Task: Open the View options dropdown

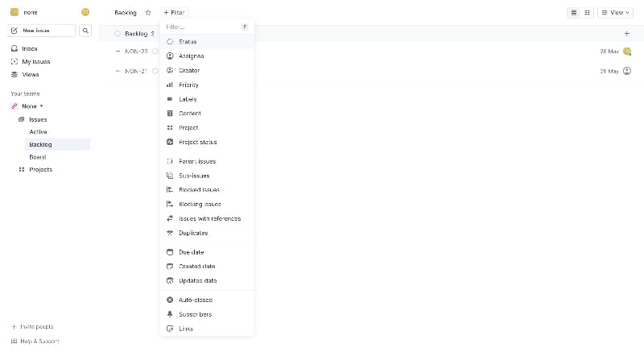Action: coord(615,13)
